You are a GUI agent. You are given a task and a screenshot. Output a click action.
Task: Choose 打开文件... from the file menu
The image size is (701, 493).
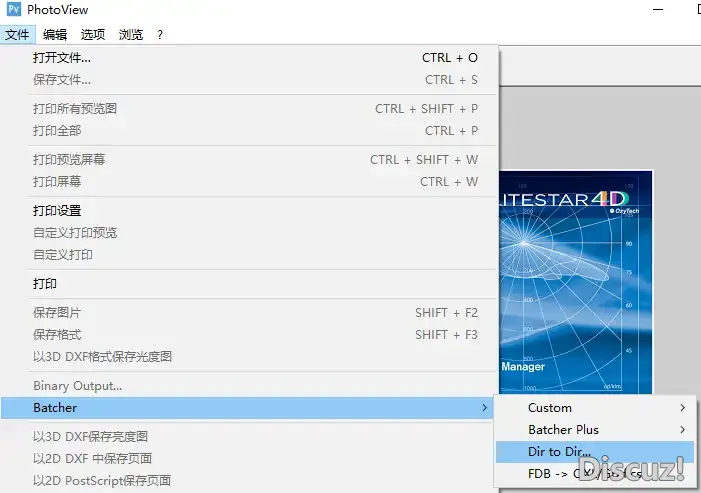(x=255, y=58)
